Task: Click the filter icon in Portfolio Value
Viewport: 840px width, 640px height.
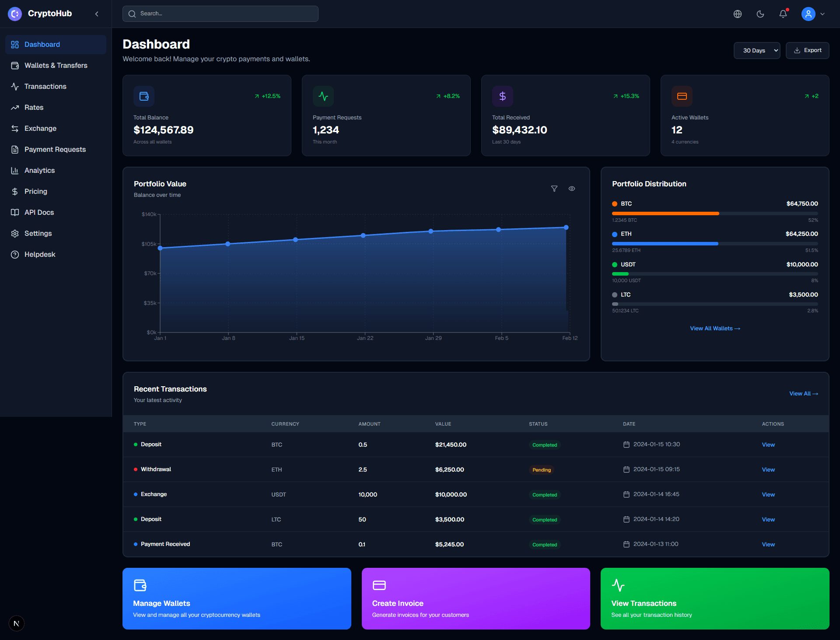Action: pyautogui.click(x=554, y=189)
